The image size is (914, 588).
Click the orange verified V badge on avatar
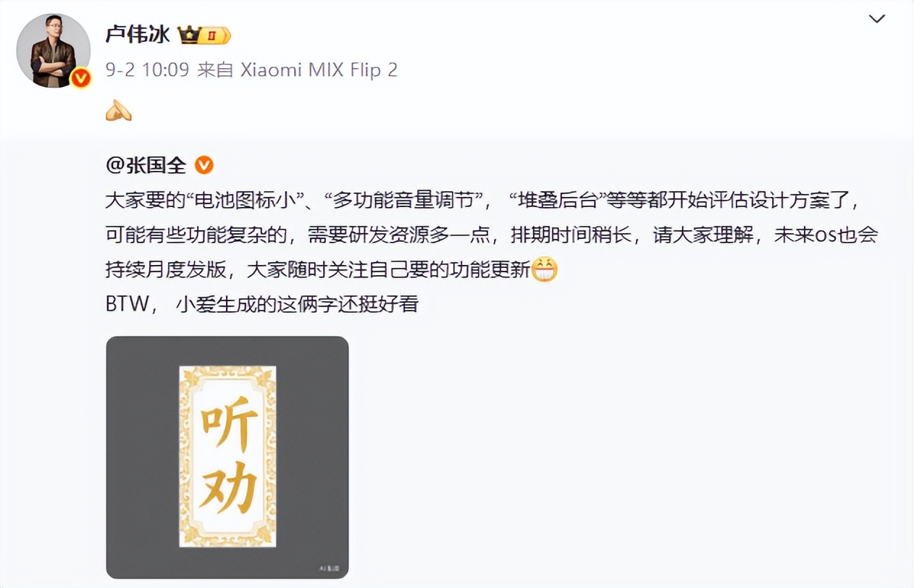click(x=80, y=78)
